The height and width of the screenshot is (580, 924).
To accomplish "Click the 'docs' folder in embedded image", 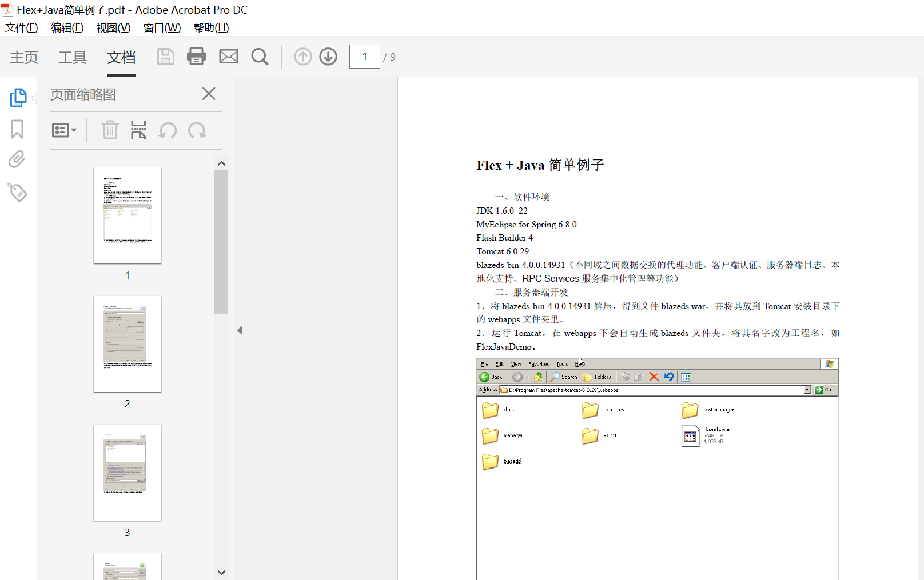I will 498,410.
